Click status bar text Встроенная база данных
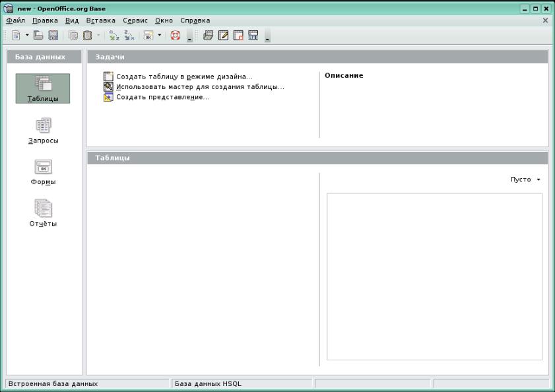 click(53, 383)
